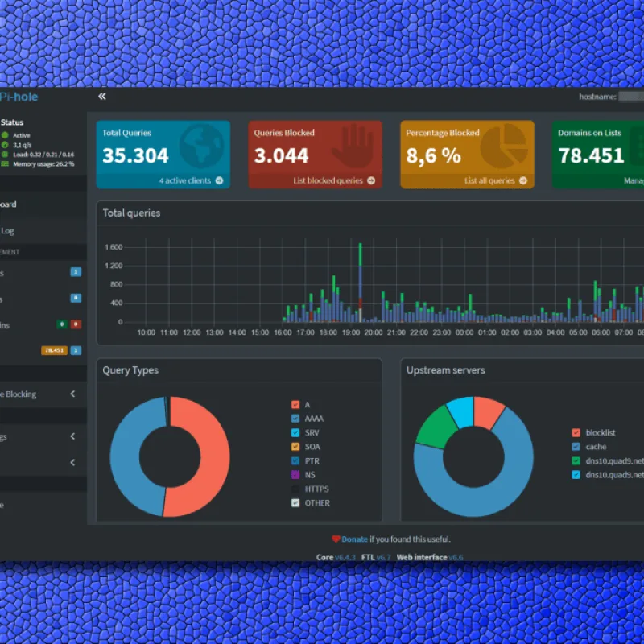644x644 pixels.
Task: Expand the sidebar chevron below Blocking
Action: [x=72, y=436]
